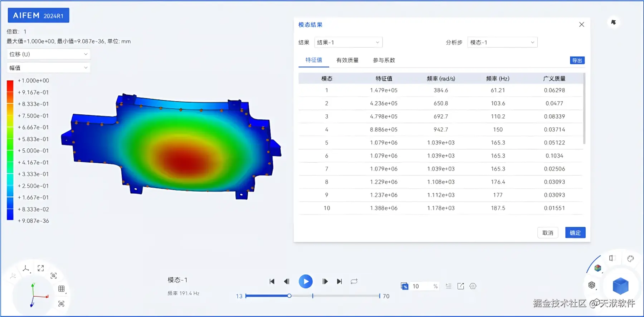Open animation settings gear icon

tap(473, 286)
